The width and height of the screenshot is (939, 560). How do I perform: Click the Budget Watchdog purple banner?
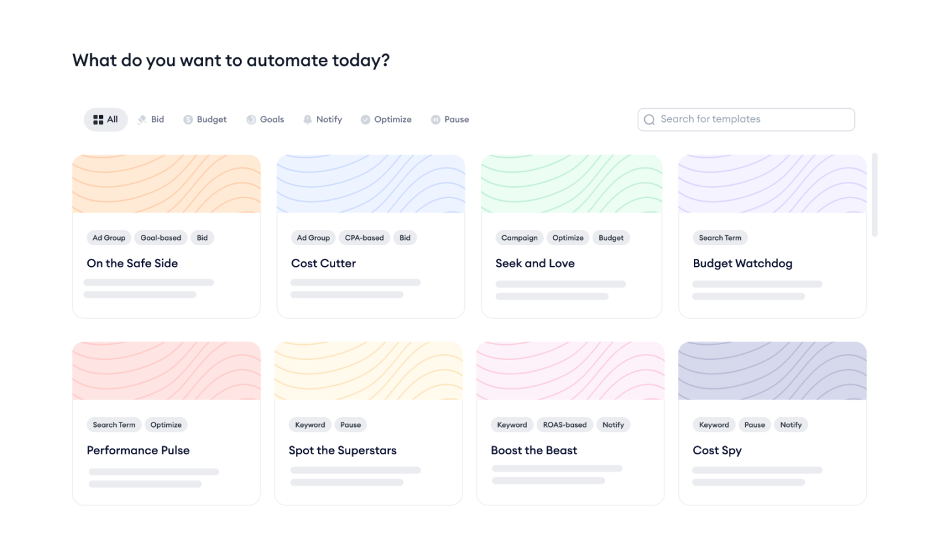772,183
